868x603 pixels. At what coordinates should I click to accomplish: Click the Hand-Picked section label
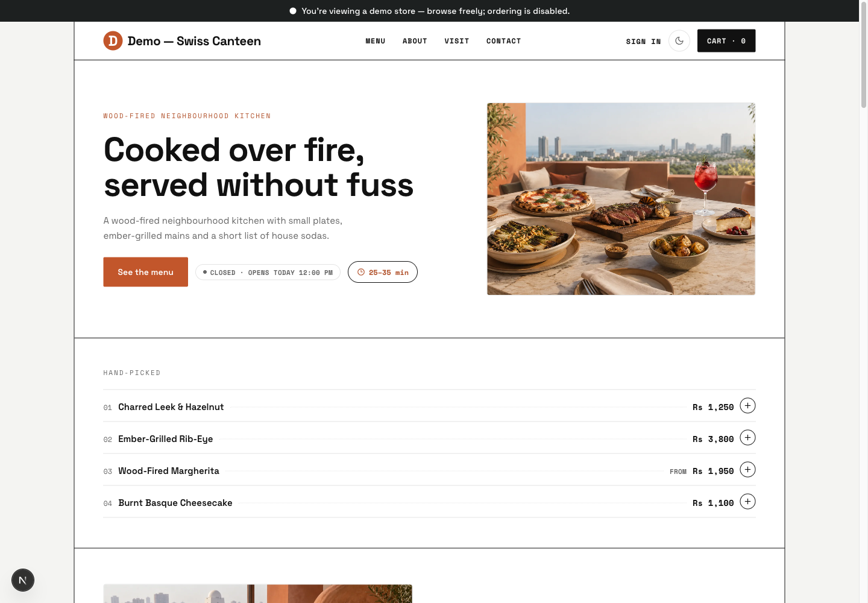[x=132, y=373]
